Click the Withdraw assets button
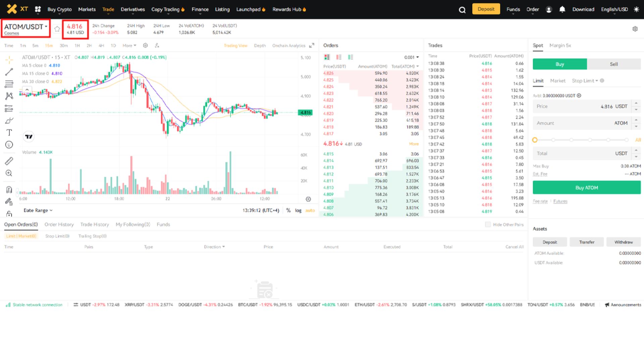 coord(624,242)
